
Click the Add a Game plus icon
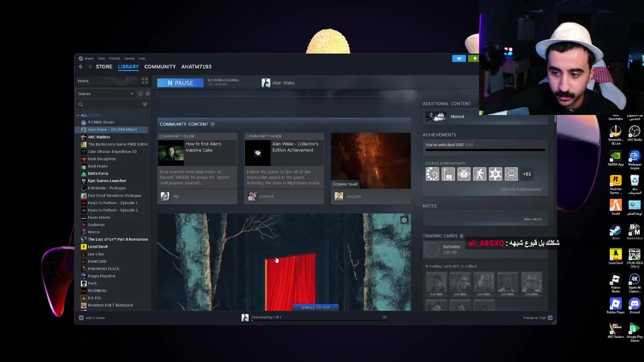click(x=81, y=318)
